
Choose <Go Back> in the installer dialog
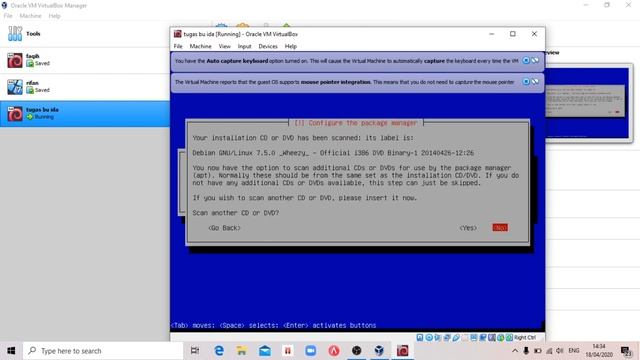pos(224,228)
